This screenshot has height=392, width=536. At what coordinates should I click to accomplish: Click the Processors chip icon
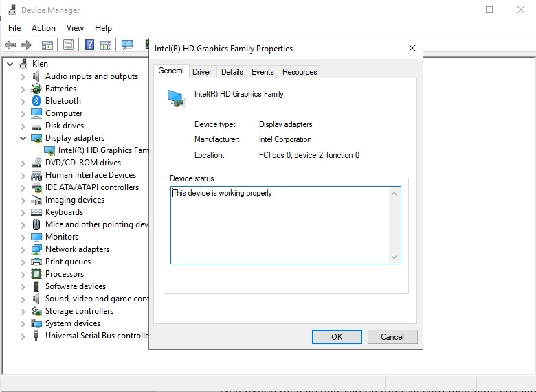tap(36, 274)
